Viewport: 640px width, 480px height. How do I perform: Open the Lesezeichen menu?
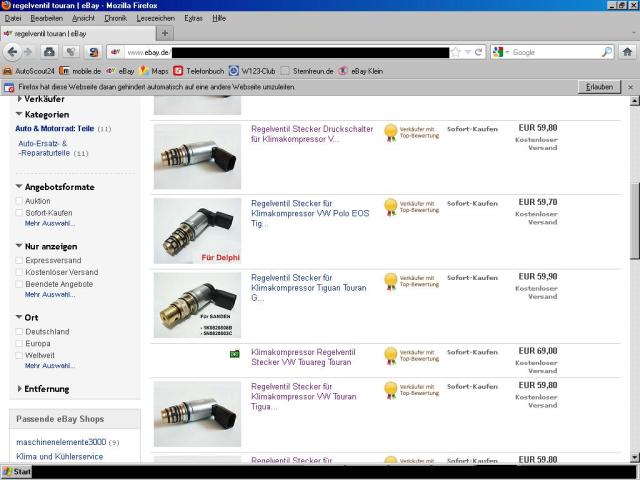(x=156, y=18)
